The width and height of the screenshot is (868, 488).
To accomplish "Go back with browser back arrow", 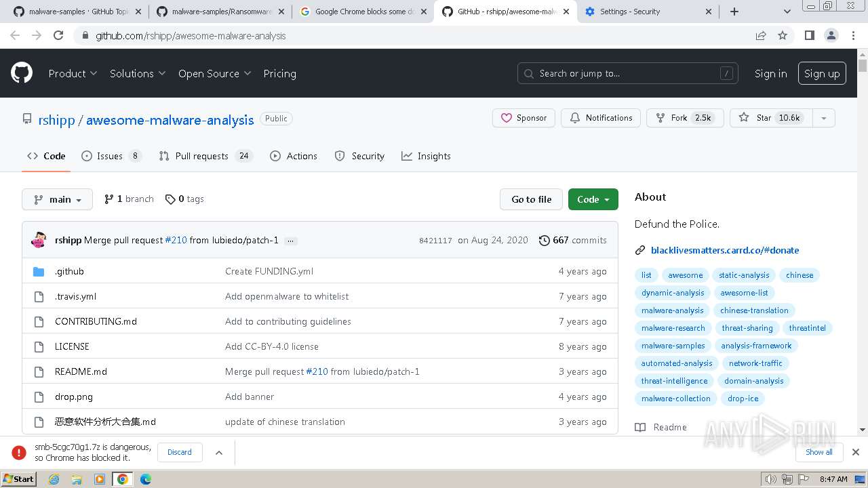I will tap(15, 36).
